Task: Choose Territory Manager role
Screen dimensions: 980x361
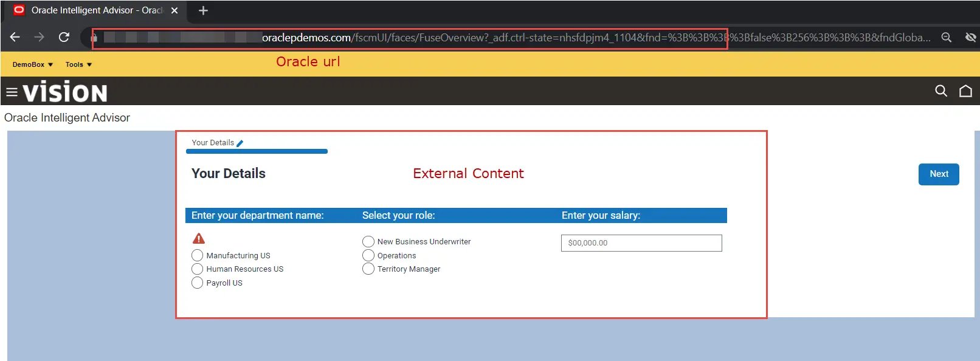Action: coord(368,269)
